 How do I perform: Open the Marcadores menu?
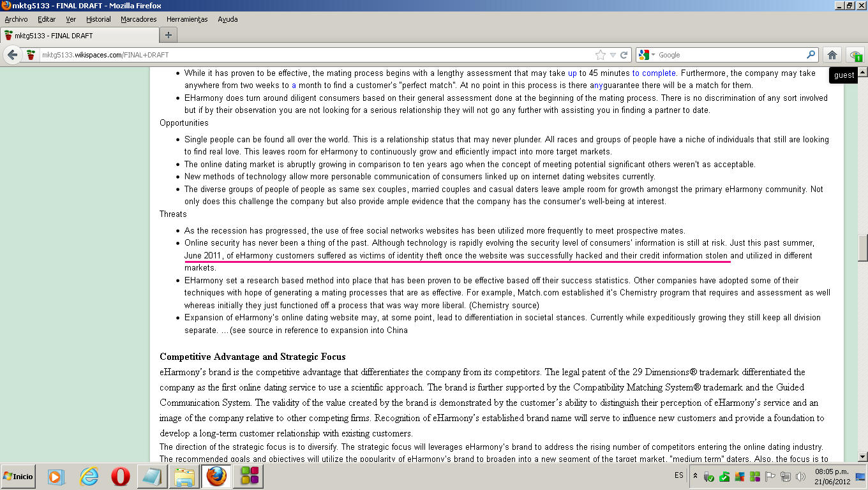click(x=138, y=19)
